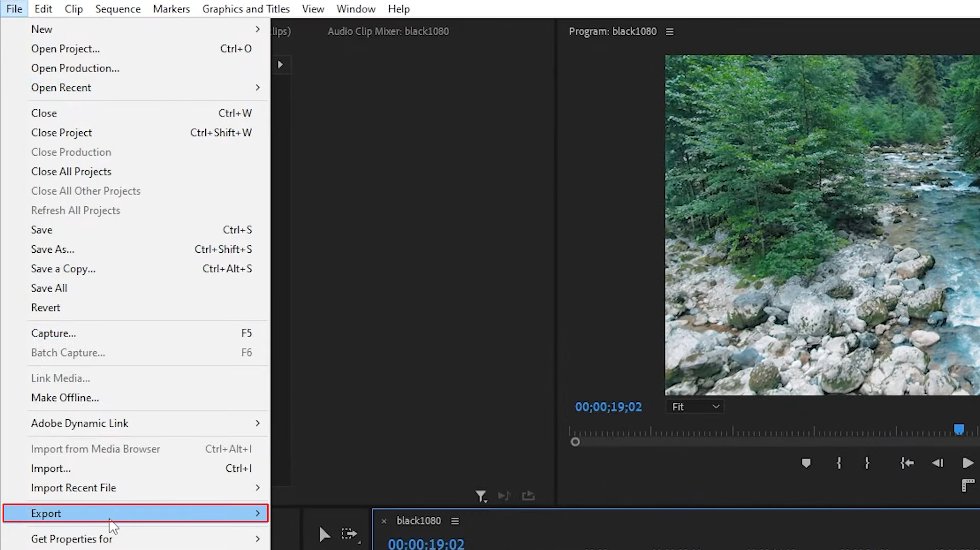Click the Program monitor timecode 00;00;19;02
This screenshot has height=550, width=980.
point(608,407)
